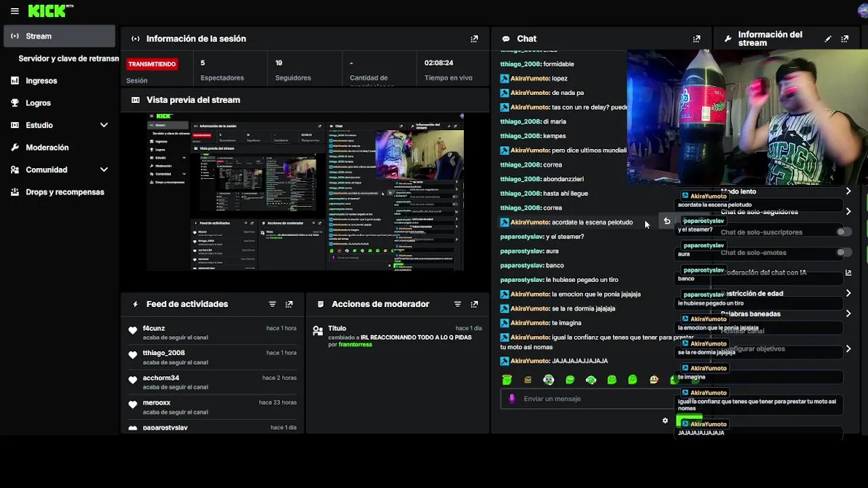Click the chat message 'acordate la escena pelotudo'
This screenshot has height=488, width=868.
click(592, 222)
